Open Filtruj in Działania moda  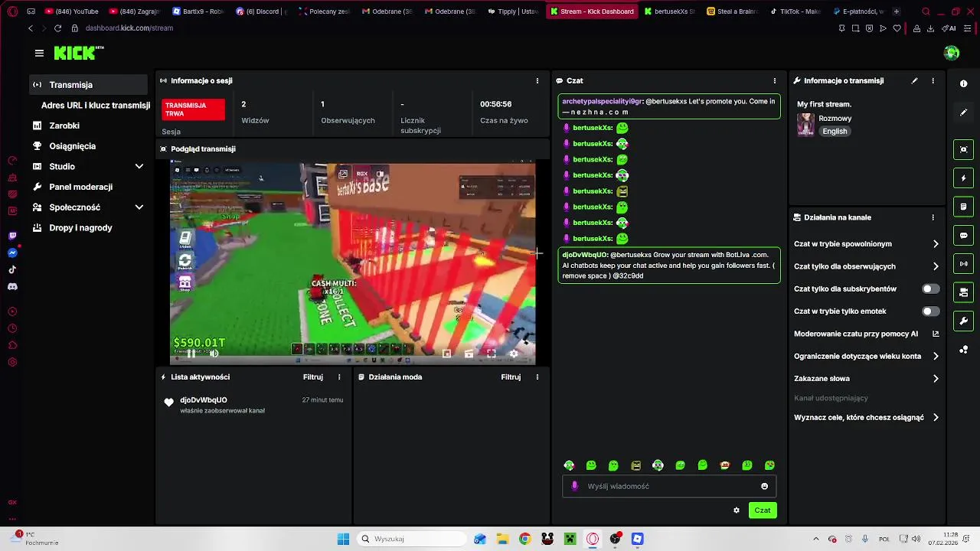click(x=511, y=377)
